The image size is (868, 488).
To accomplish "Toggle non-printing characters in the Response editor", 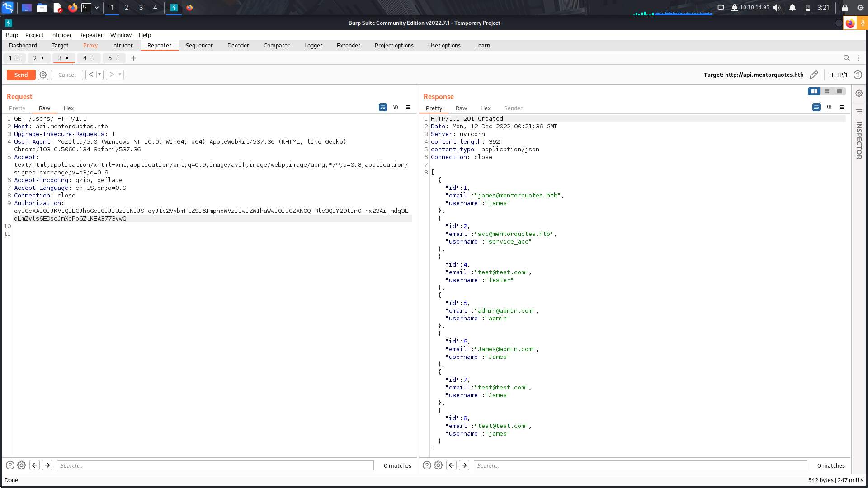I will [829, 107].
